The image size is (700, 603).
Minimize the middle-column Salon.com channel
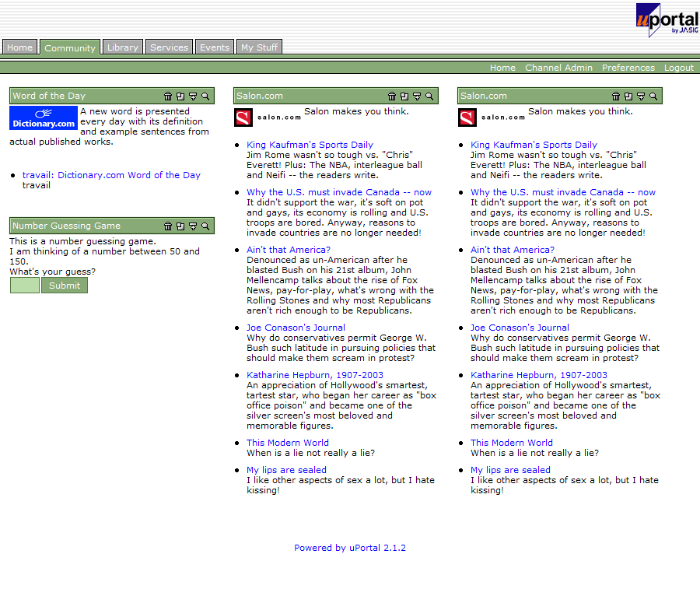click(x=417, y=96)
